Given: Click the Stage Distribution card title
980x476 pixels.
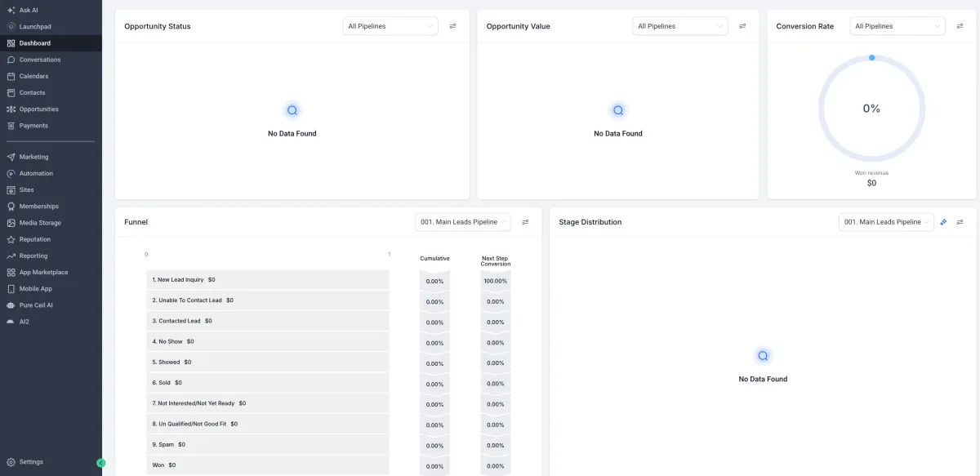Looking at the screenshot, I should pyautogui.click(x=590, y=222).
